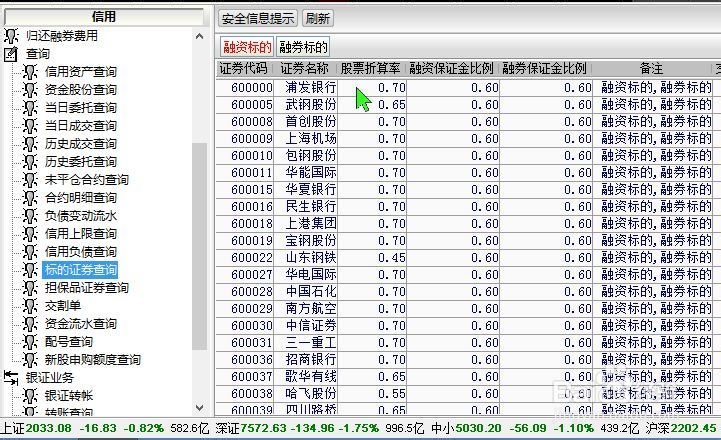Viewport: 721px width, 440px height.
Task: Click the lightbulb icon beside 归还融券费用
Action: 11,35
